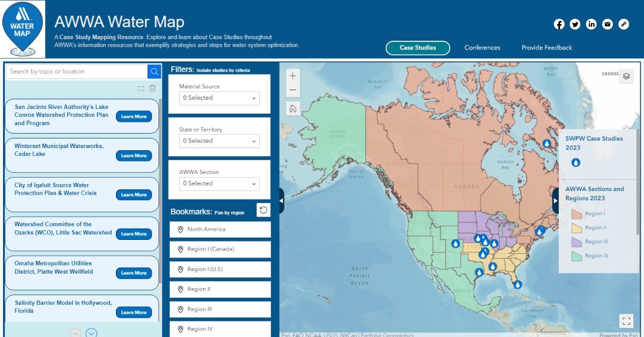Open the AWWA Facebook page icon
This screenshot has width=644, height=337.
(x=559, y=24)
